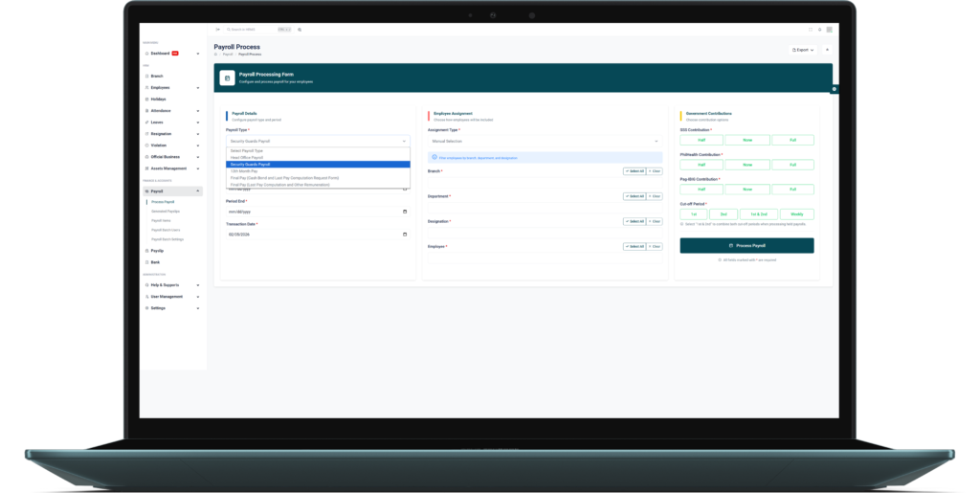Click the calendar icon in Period End field
Screen dimensions: 980x493
coord(405,212)
